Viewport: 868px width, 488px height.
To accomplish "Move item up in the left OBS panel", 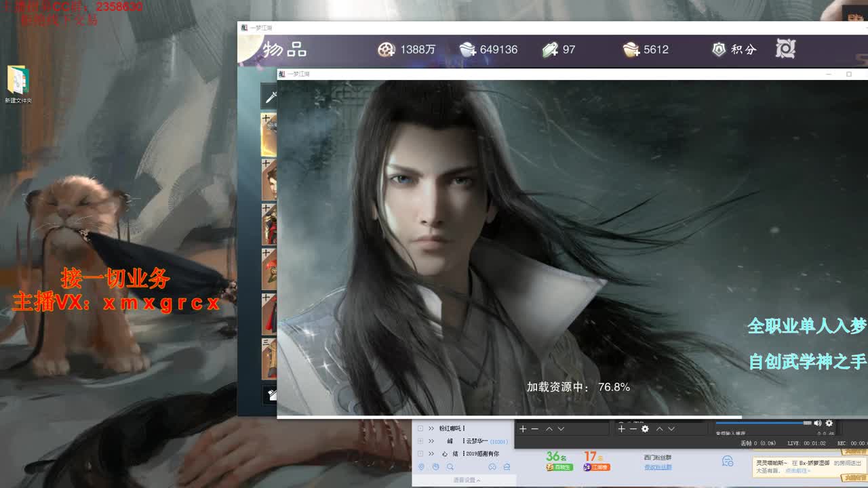I will coord(549,429).
